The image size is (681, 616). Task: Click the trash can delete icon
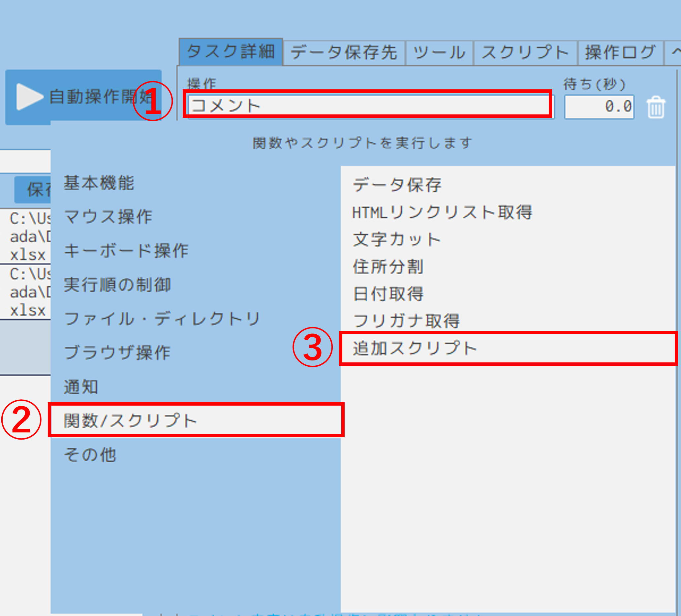[x=656, y=108]
